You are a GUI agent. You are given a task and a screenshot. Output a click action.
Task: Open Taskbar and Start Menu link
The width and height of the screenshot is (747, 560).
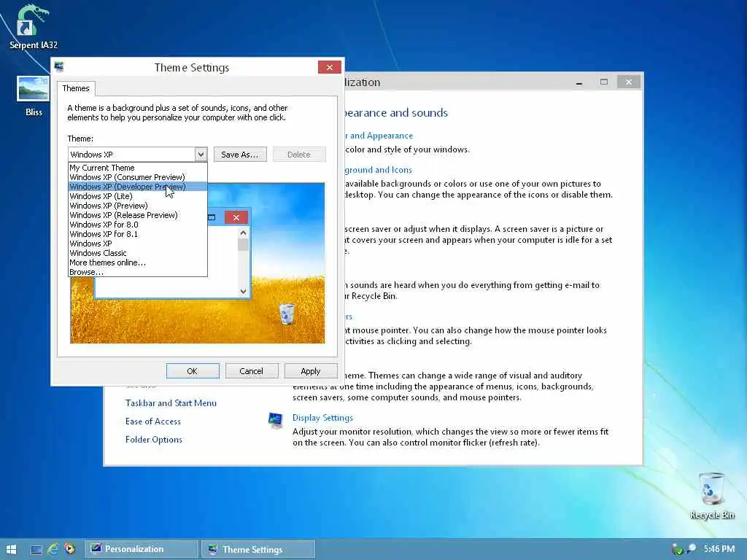coord(171,402)
